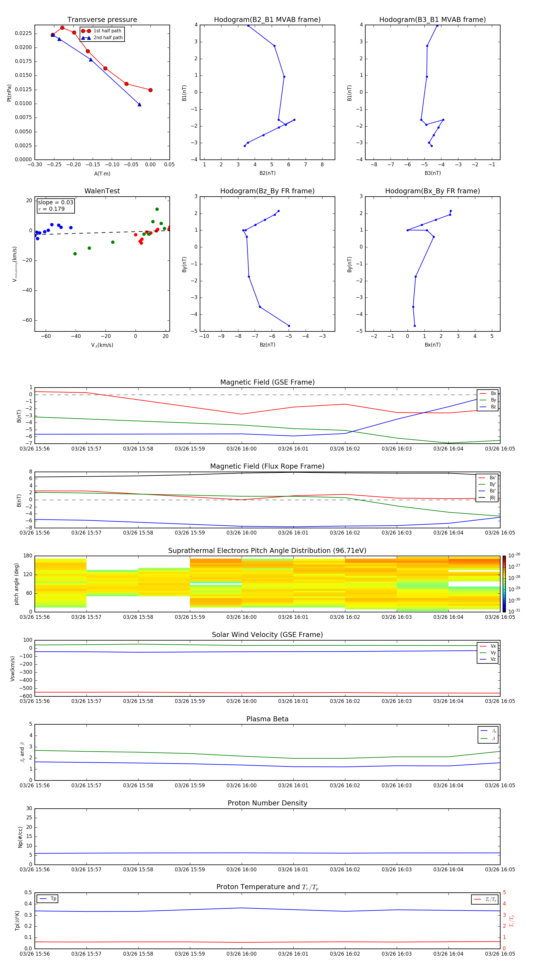Screen dimensions: 535x980
Task: Click 'Vy' in the solar wind legend
Action: [x=488, y=653]
